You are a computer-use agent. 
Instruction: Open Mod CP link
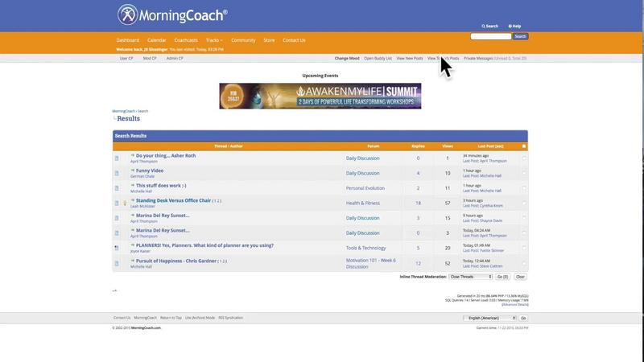150,58
